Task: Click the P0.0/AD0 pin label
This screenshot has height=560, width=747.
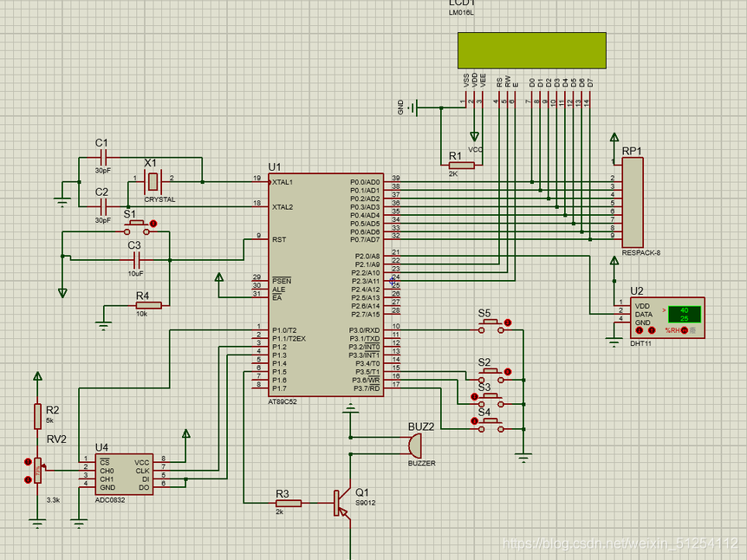Action: [x=365, y=182]
